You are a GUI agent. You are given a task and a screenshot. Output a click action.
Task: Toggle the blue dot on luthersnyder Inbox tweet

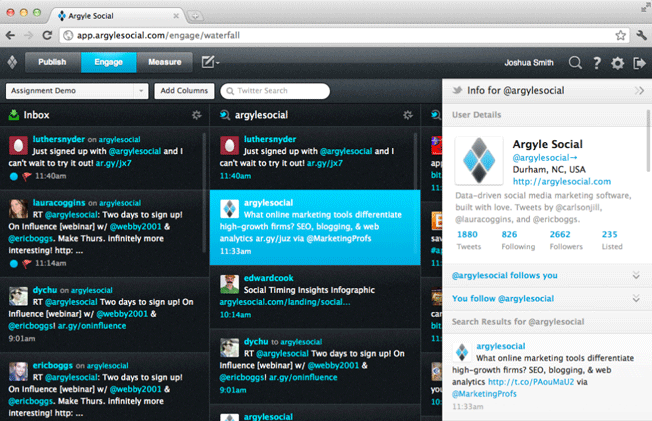coord(14,176)
